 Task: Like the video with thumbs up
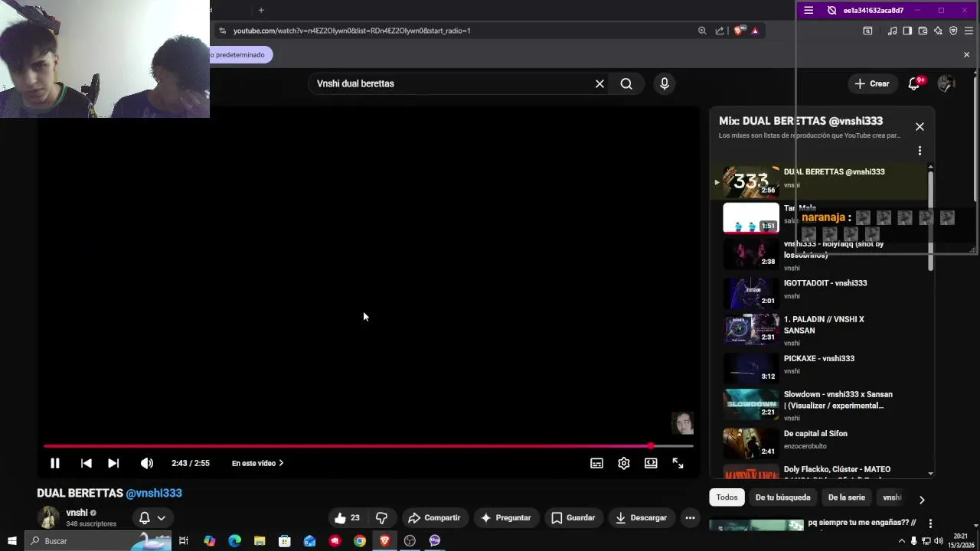[x=347, y=518]
